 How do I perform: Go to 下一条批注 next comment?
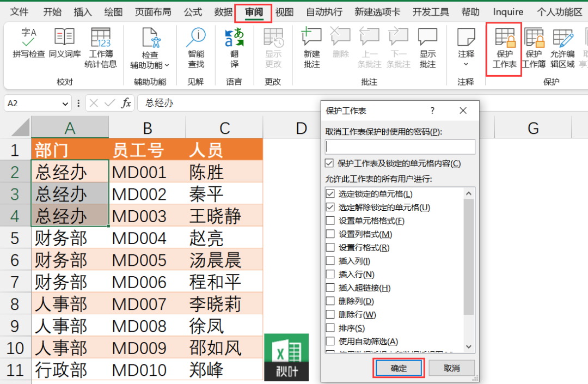(398, 48)
